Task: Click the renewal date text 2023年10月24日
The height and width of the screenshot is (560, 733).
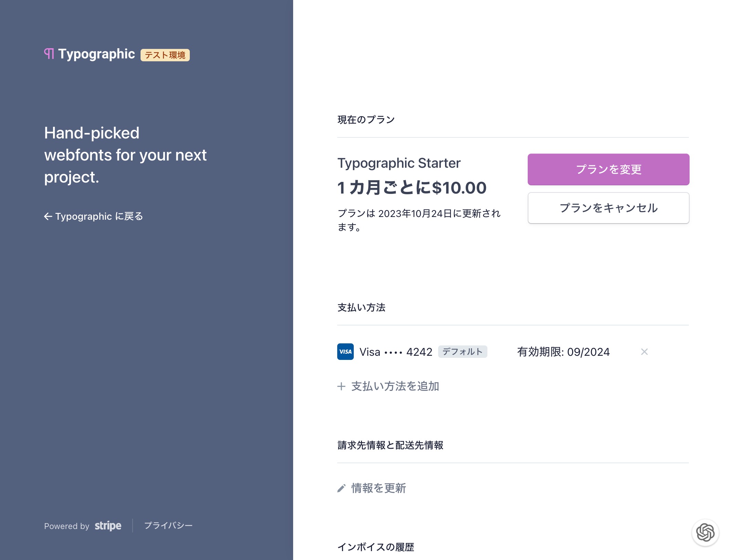Action: point(415,214)
